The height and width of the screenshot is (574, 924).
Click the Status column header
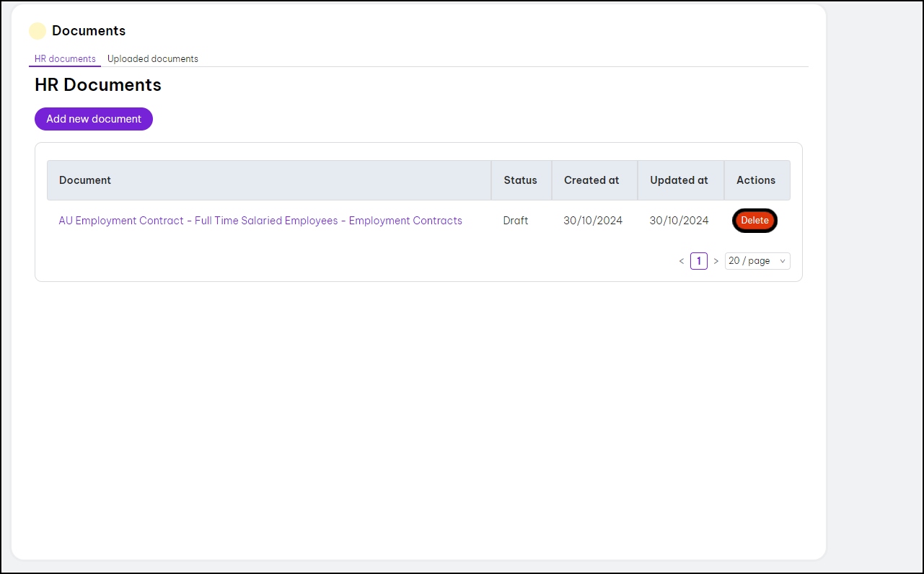(520, 180)
